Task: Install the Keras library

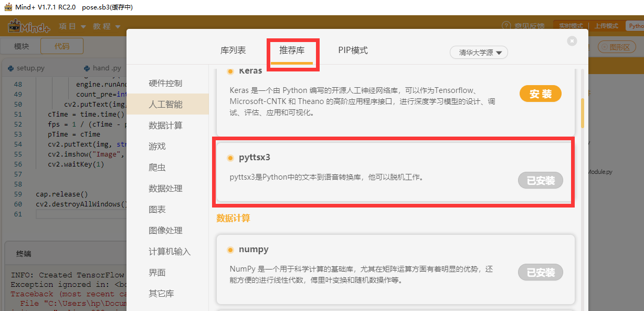Action: (x=541, y=94)
